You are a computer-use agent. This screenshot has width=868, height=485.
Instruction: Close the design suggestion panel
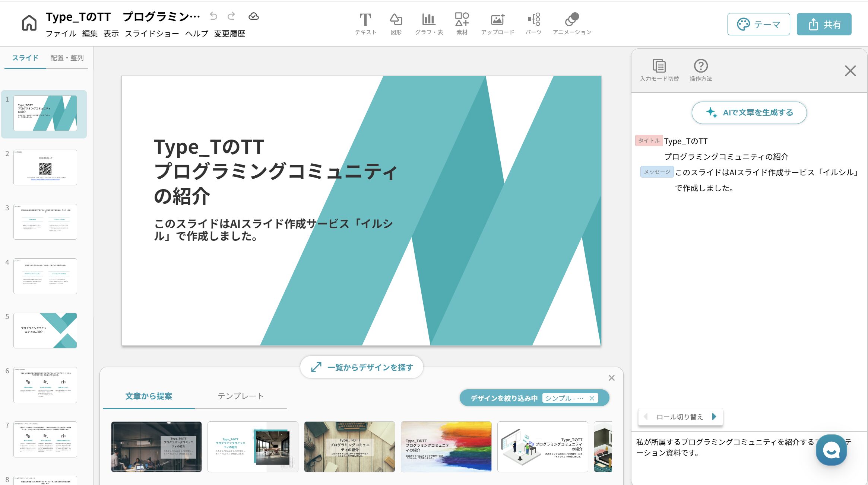(612, 378)
